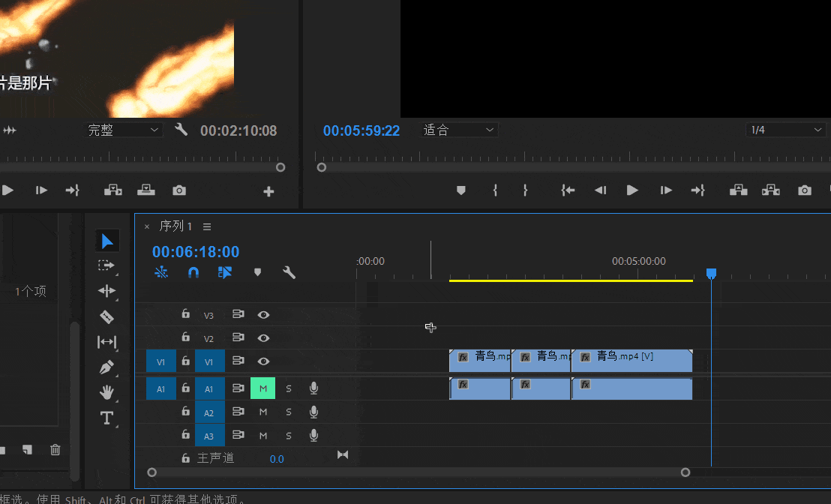Open the 序列 1 panel menu
This screenshot has width=831, height=504.
pos(207,226)
